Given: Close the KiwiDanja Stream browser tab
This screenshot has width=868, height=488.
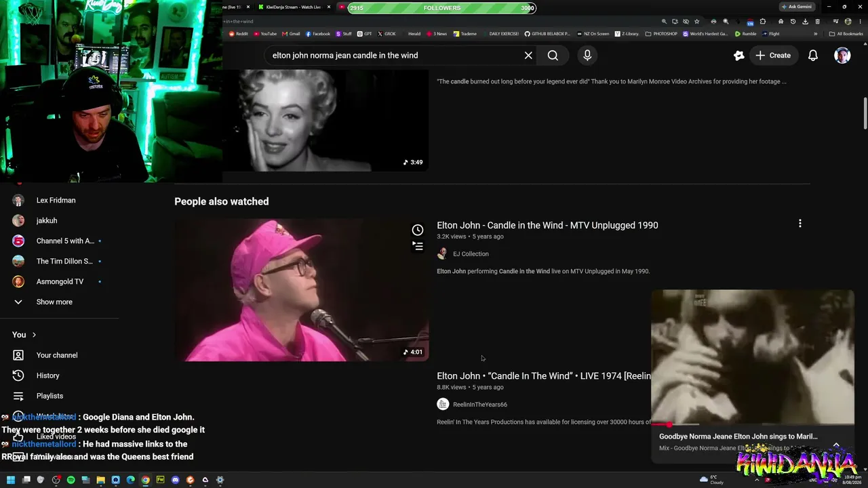Looking at the screenshot, I should (x=329, y=7).
